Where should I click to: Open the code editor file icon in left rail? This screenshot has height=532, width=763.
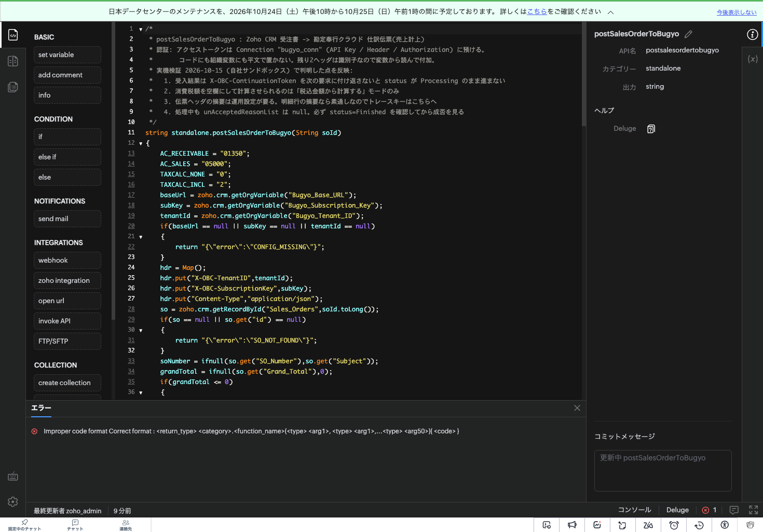point(13,35)
